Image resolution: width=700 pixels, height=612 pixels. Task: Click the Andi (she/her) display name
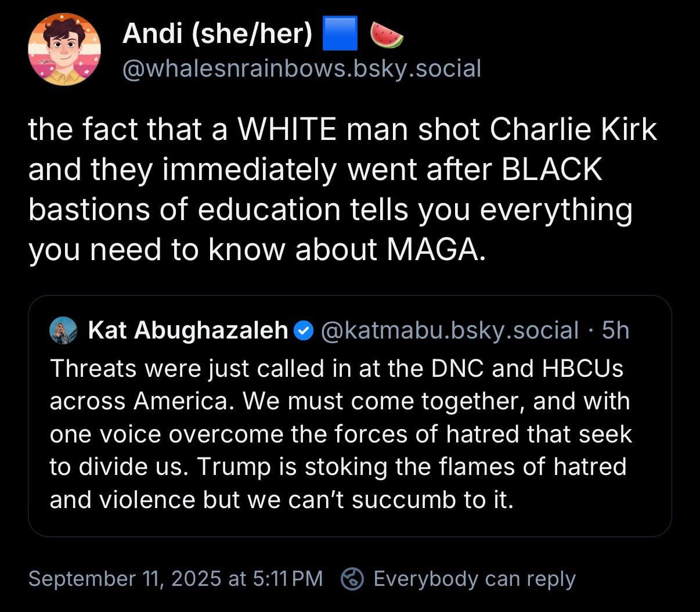point(218,34)
